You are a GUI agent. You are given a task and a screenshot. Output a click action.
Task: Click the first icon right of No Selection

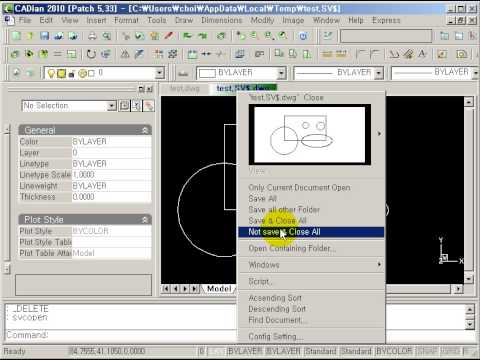point(124,106)
